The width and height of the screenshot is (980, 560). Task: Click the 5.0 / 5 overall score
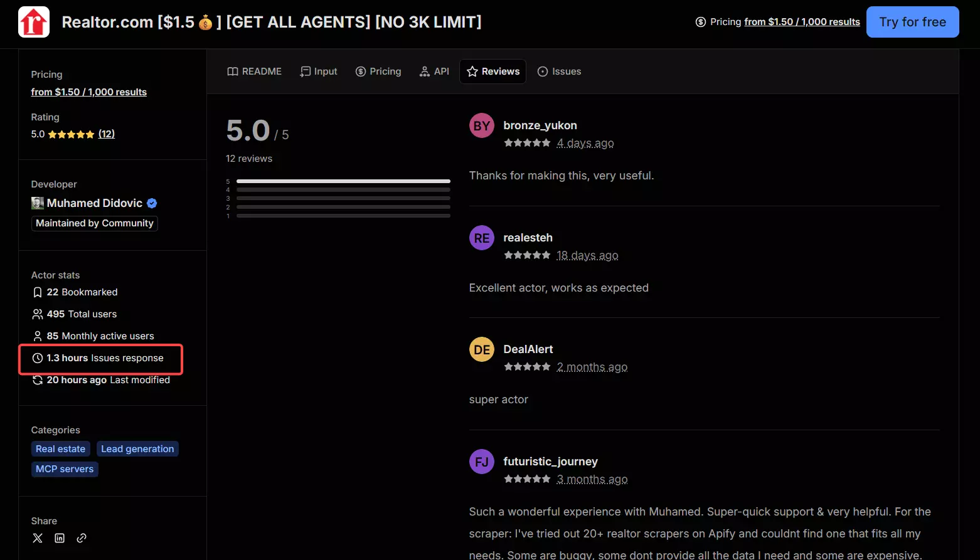[x=257, y=131]
